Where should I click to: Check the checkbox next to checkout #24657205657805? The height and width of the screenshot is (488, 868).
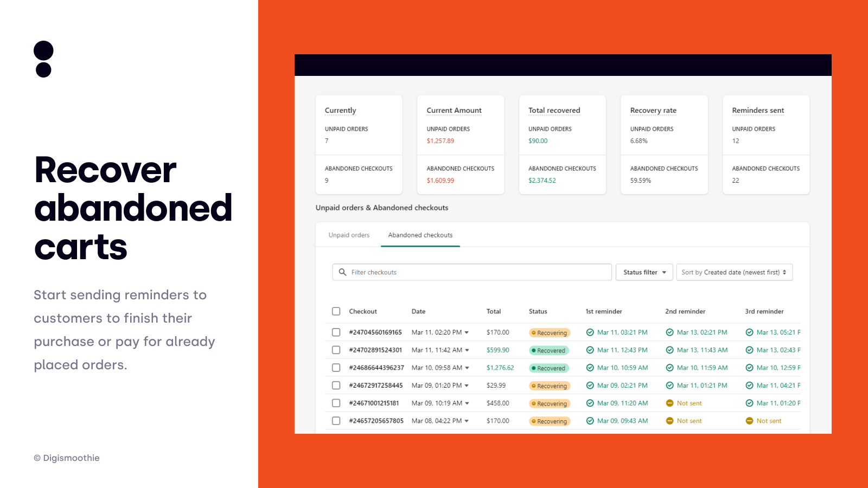[336, 420]
